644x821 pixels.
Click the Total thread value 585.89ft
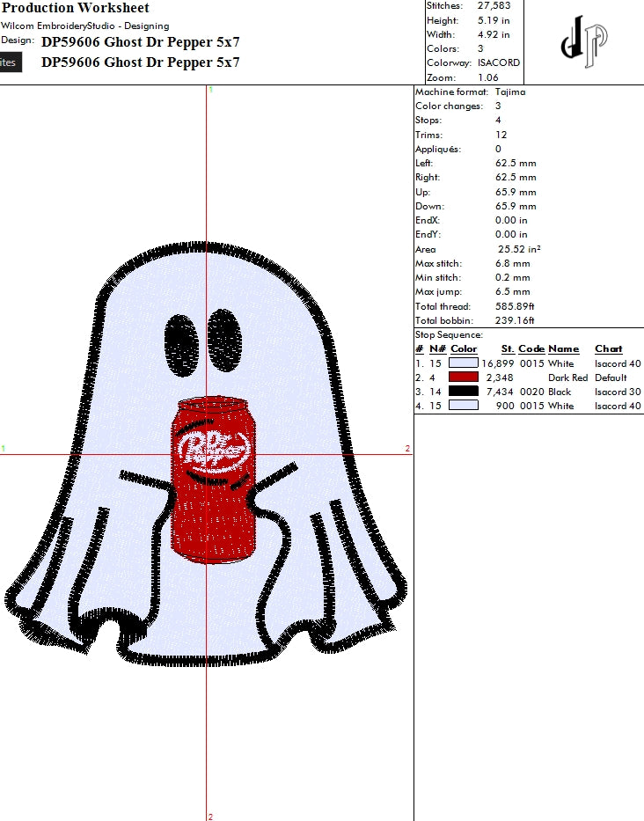pyautogui.click(x=515, y=306)
